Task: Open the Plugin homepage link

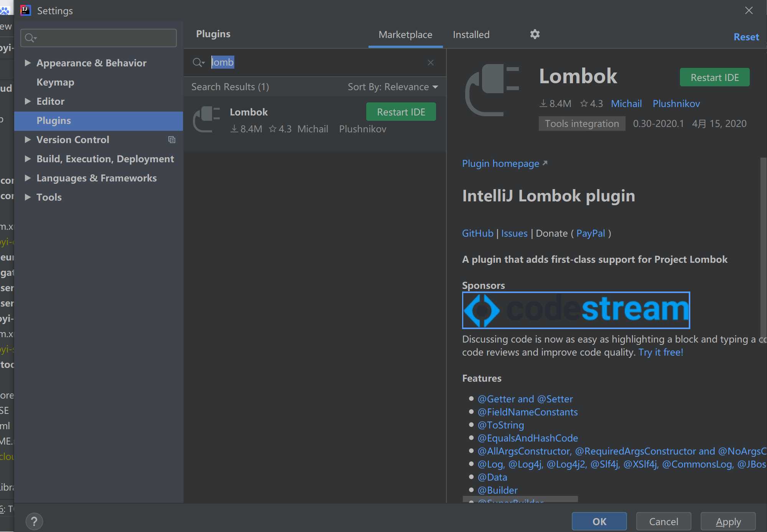Action: tap(505, 164)
